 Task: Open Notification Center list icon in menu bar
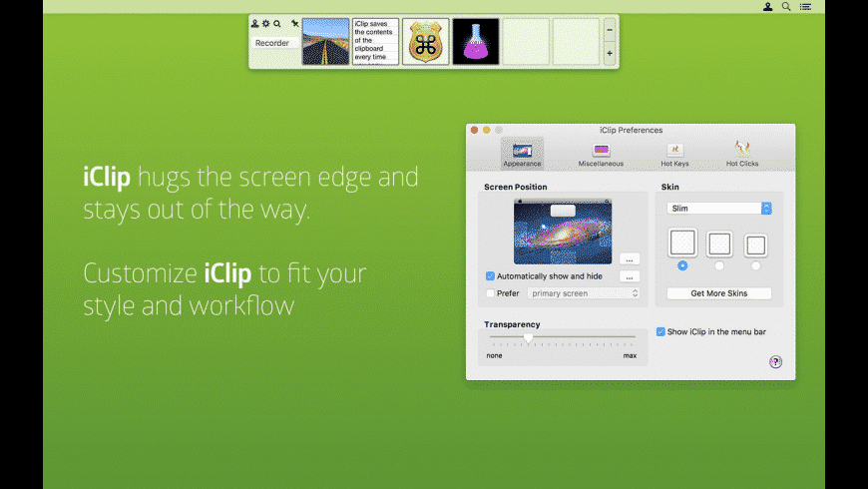(805, 7)
